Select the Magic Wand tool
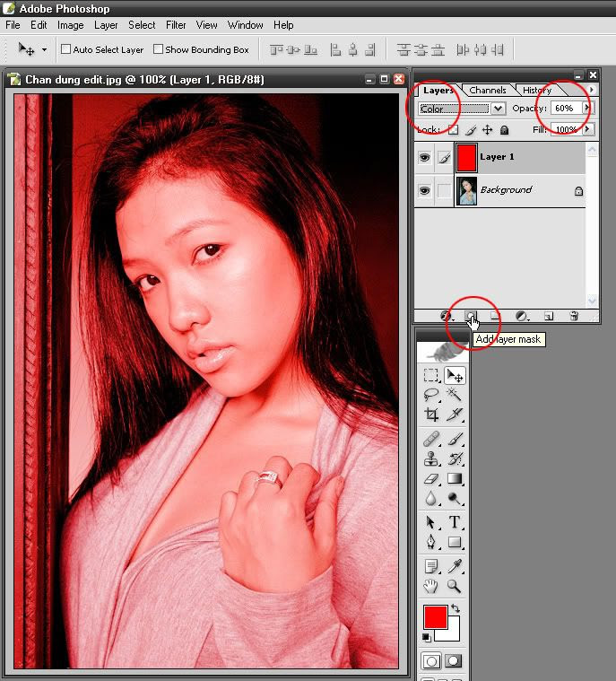This screenshot has width=616, height=681. [454, 395]
